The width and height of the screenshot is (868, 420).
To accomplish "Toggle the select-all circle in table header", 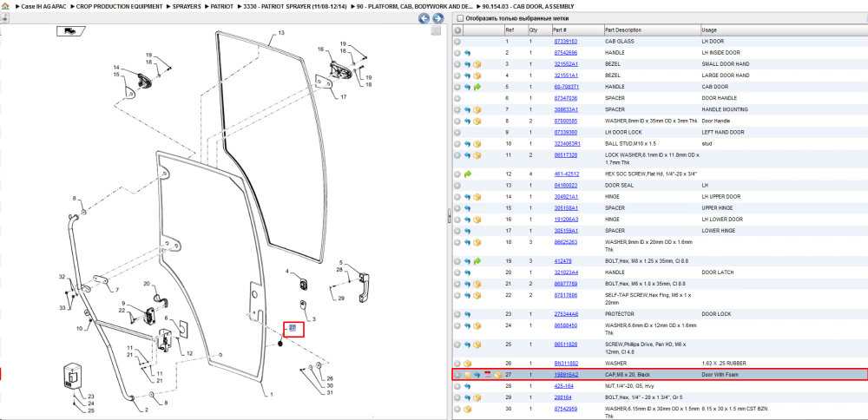I will click(x=457, y=30).
